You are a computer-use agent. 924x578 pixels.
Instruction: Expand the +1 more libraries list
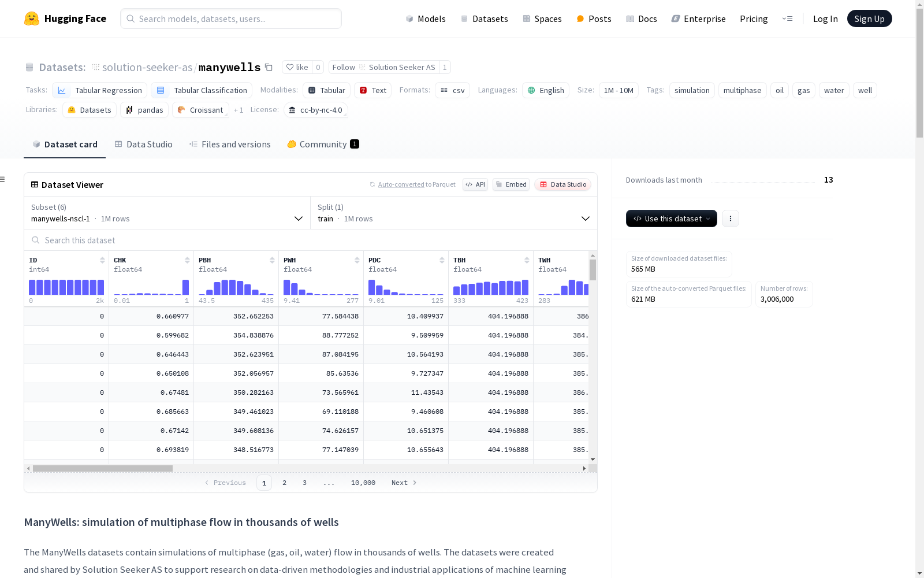239,110
